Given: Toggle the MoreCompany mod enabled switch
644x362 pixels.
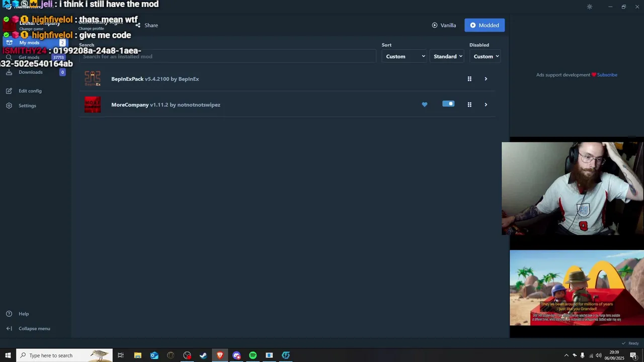Looking at the screenshot, I should point(448,104).
